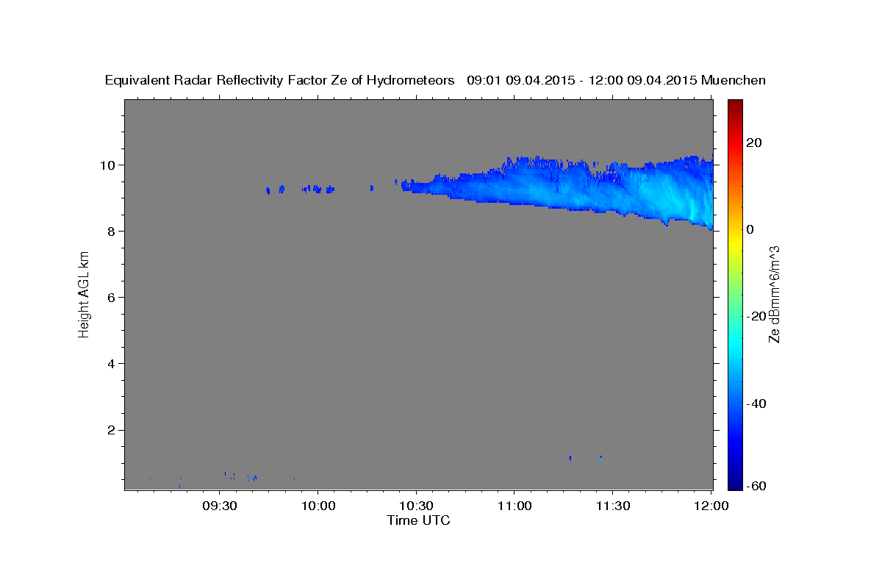Viewport: 882px width, 588px height.
Task: Click the 'Height AGL km' axis title
Action: pyautogui.click(x=85, y=295)
